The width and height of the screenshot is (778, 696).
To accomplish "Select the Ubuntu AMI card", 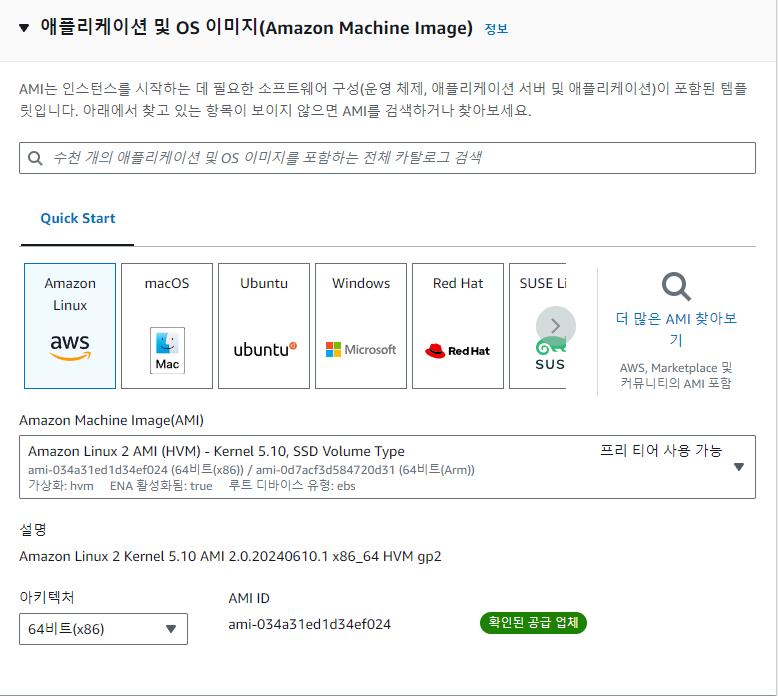I will pos(264,326).
